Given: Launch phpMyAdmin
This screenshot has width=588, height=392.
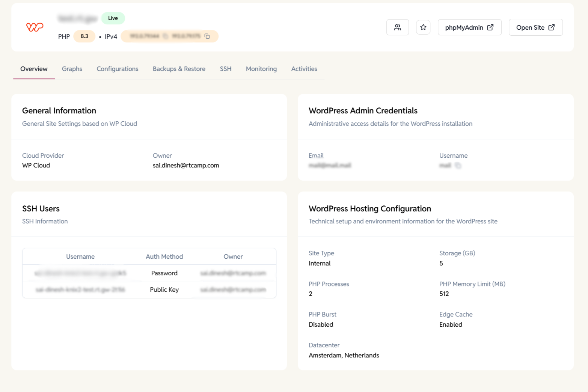Looking at the screenshot, I should coord(469,27).
